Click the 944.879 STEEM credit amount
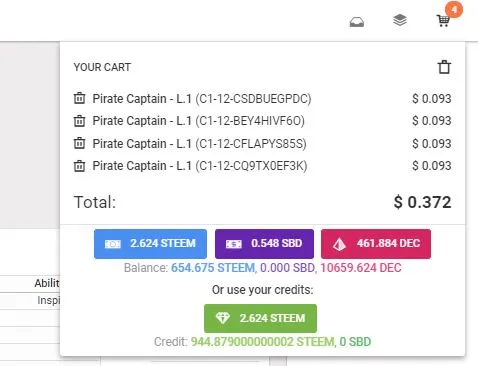 coord(263,342)
